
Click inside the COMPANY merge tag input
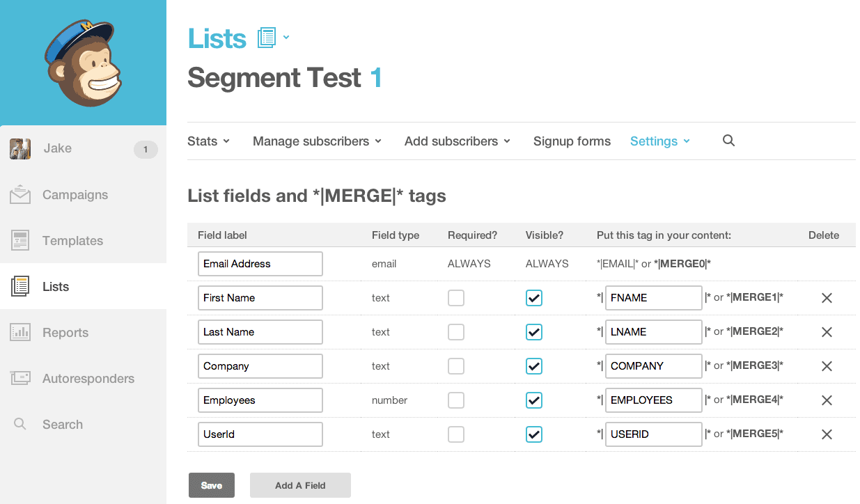[653, 365]
